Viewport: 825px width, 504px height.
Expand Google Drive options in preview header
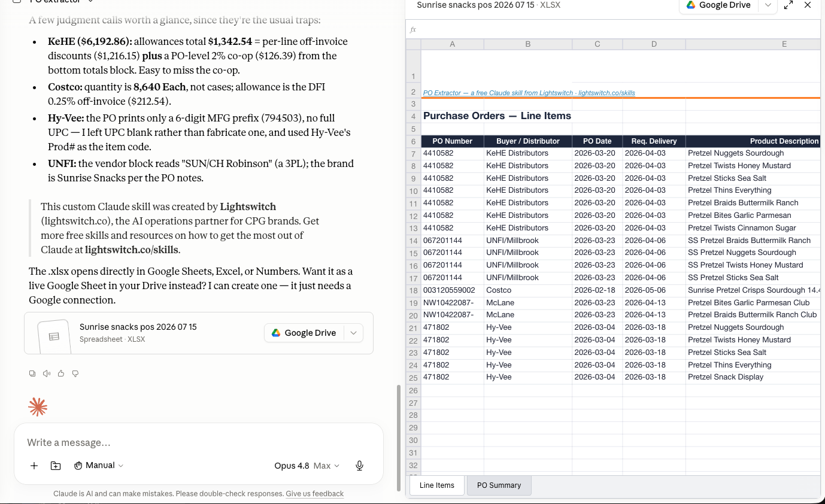click(x=768, y=5)
